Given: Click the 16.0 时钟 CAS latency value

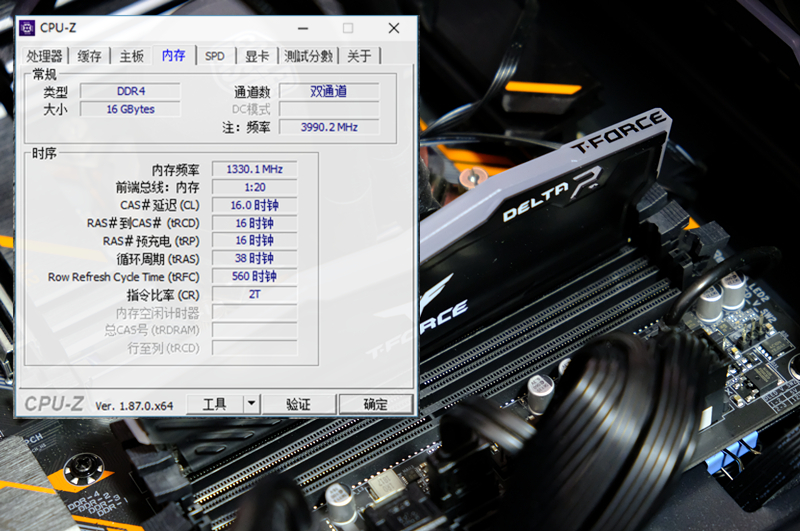Looking at the screenshot, I should point(255,205).
